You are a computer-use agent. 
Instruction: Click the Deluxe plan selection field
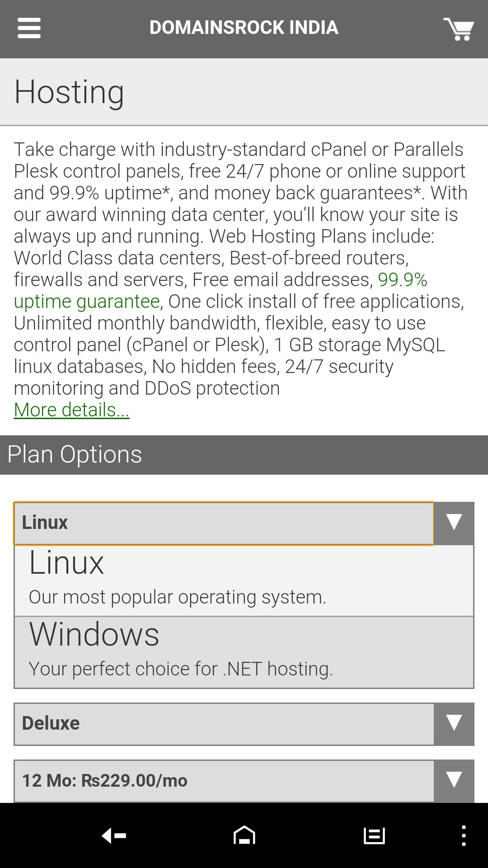pos(224,723)
